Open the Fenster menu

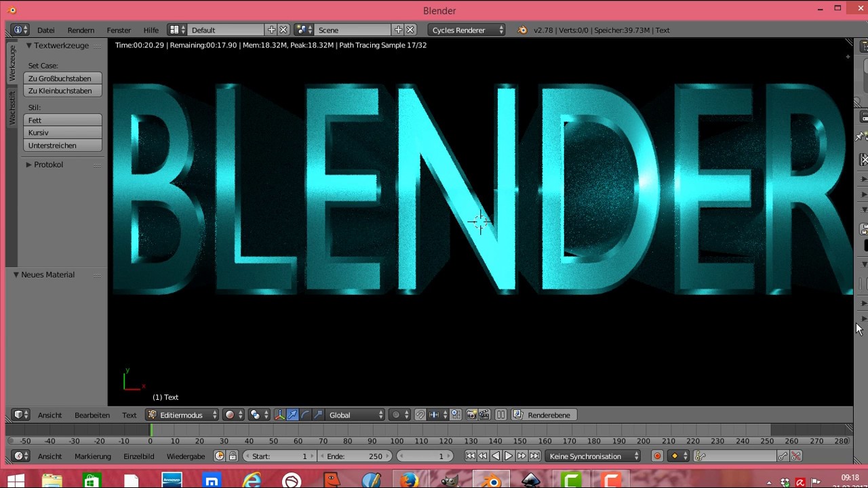click(119, 30)
